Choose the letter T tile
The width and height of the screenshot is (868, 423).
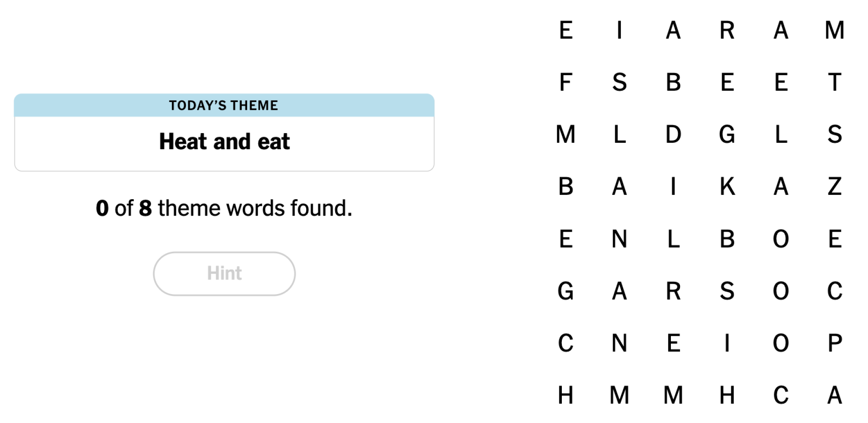pos(835,82)
